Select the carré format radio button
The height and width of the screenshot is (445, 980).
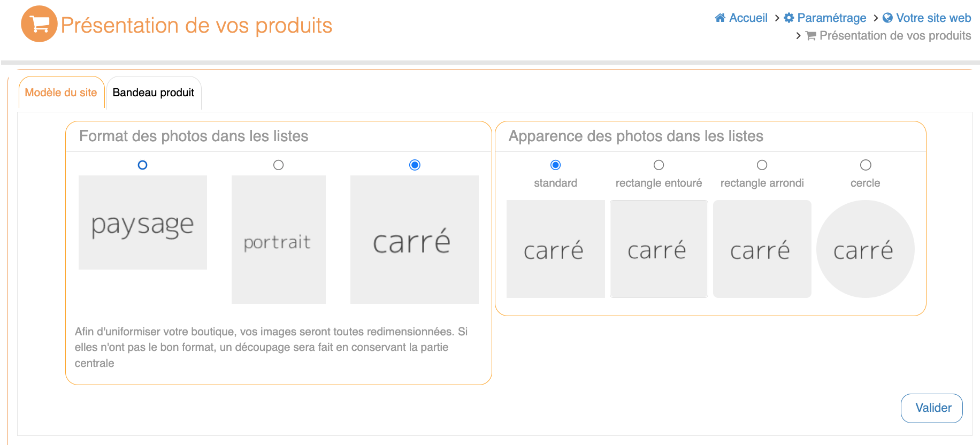[415, 165]
